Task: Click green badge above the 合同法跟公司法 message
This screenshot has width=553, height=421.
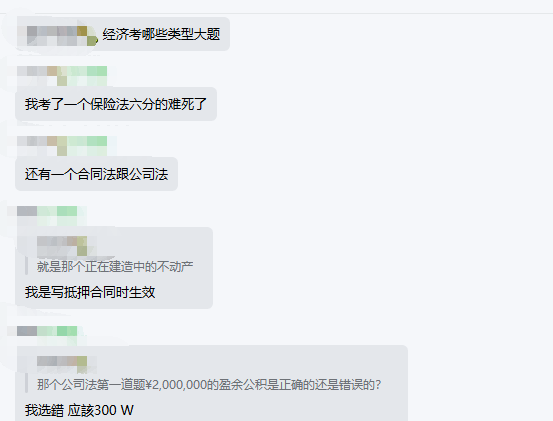Action: point(87,146)
